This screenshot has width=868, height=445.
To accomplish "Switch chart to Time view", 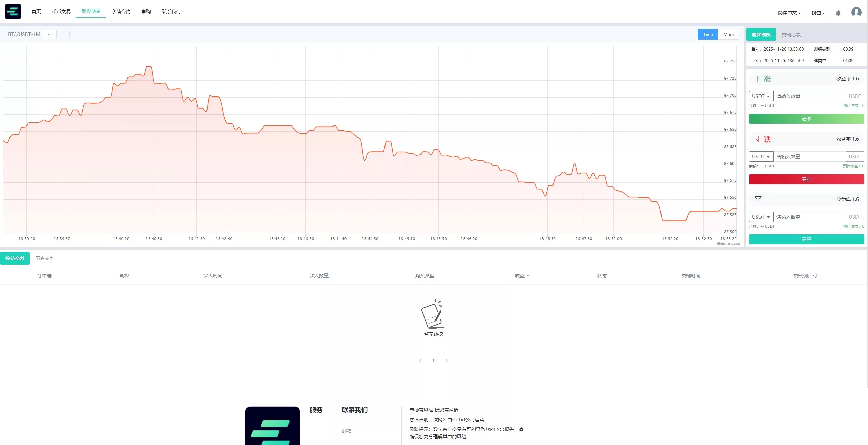I will point(708,34).
